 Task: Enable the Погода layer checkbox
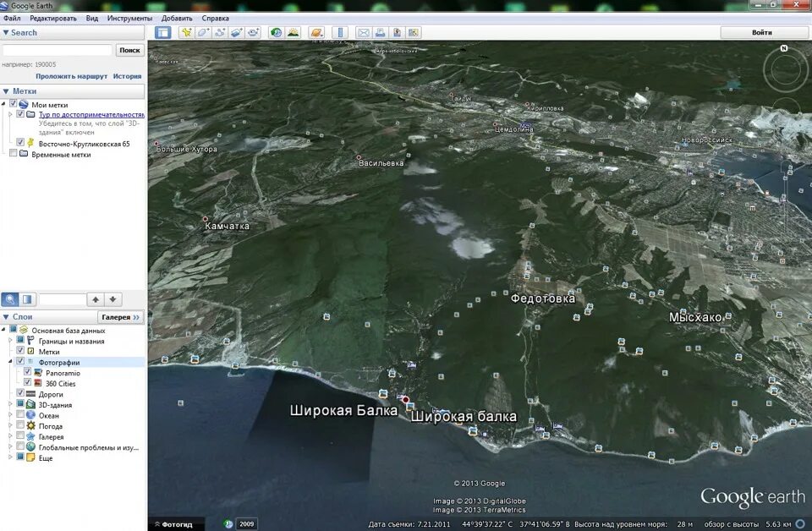coord(20,425)
